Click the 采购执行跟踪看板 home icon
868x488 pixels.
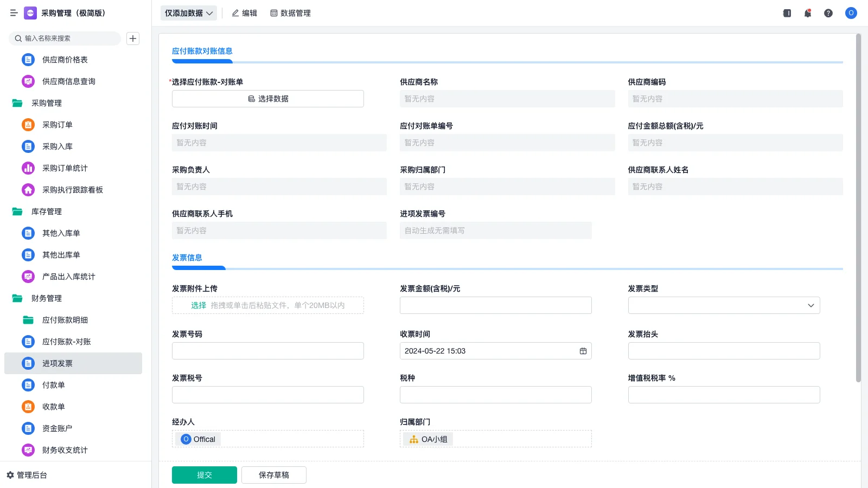28,190
